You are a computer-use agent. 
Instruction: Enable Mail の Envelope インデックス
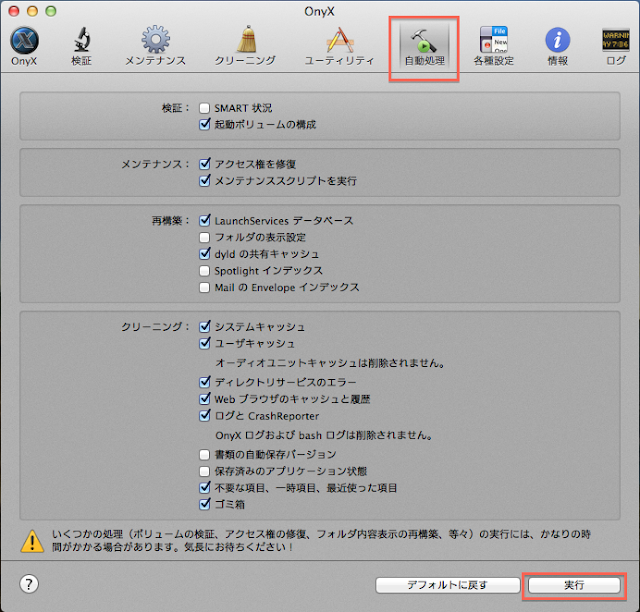click(204, 287)
